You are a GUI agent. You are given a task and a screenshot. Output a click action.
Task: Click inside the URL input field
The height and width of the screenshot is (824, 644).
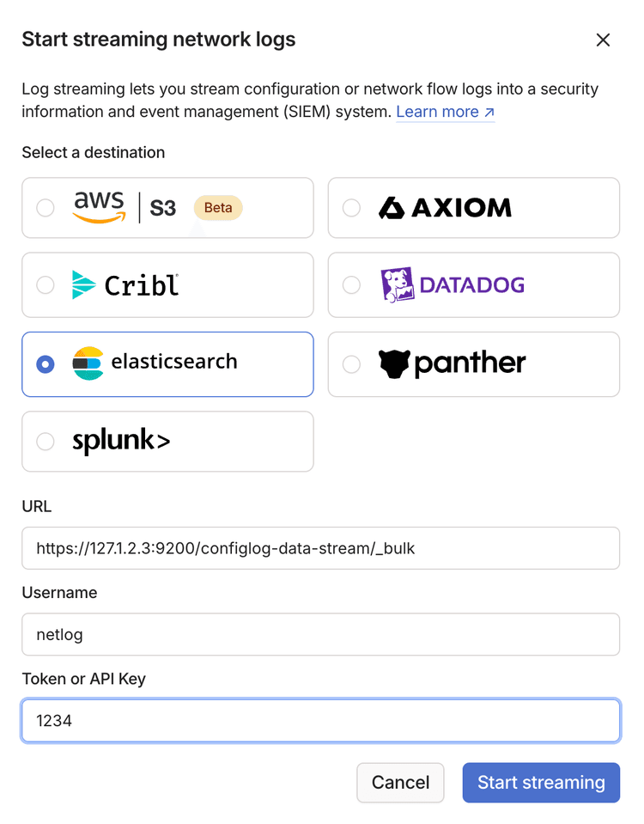click(x=320, y=548)
